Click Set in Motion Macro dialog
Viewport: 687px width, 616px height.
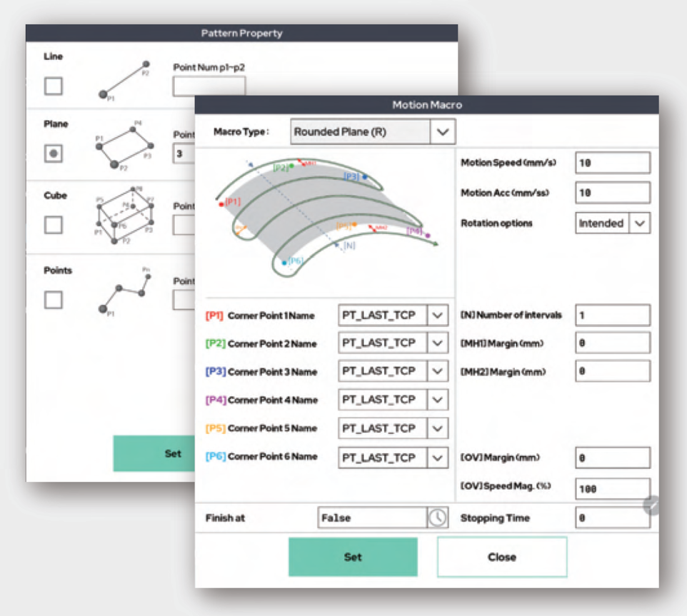click(353, 557)
